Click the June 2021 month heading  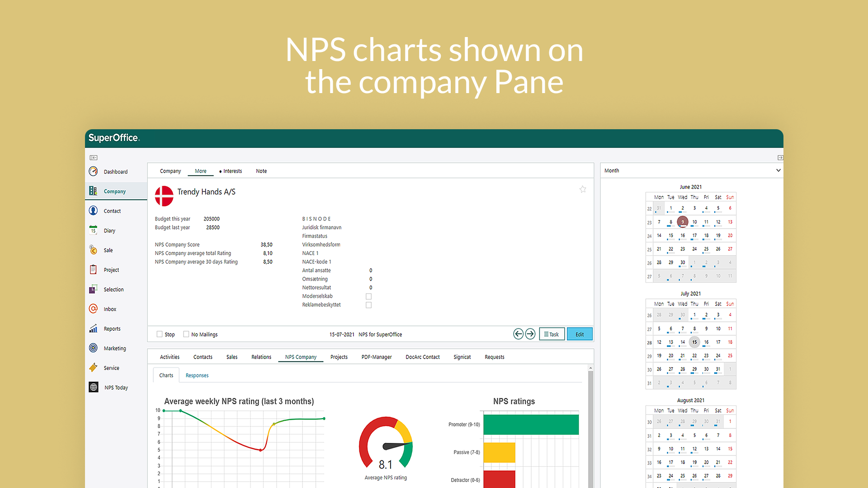(x=691, y=187)
